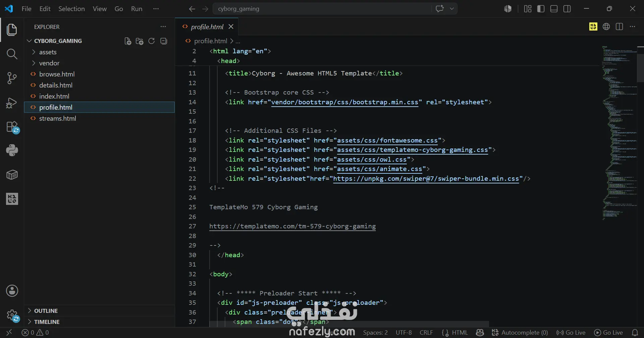Close the profile.html tab
Screen dimensions: 644x338
tap(231, 26)
